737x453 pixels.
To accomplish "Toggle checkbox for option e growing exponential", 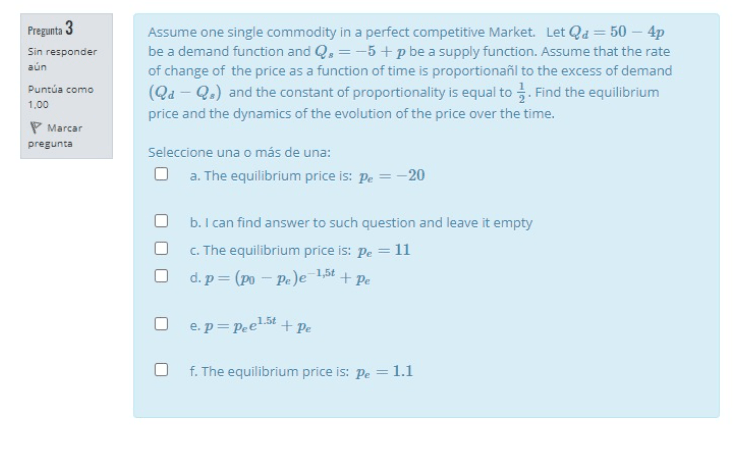I will coord(160,322).
